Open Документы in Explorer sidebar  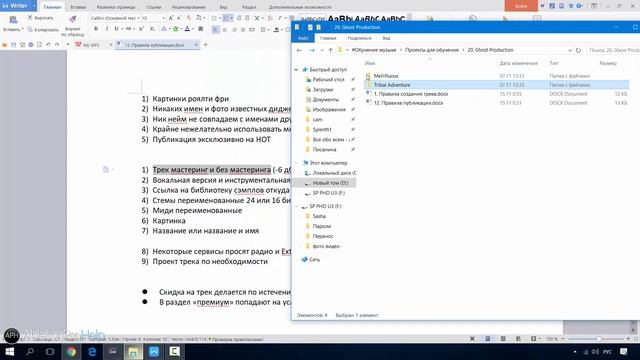click(x=326, y=100)
